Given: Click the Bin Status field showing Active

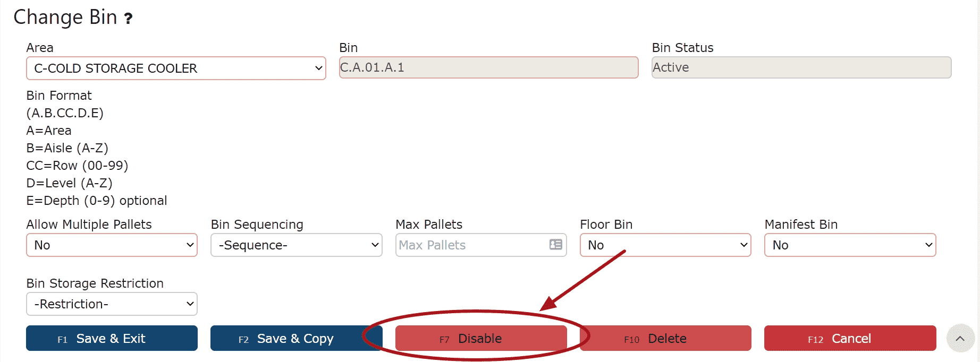Looking at the screenshot, I should [801, 67].
